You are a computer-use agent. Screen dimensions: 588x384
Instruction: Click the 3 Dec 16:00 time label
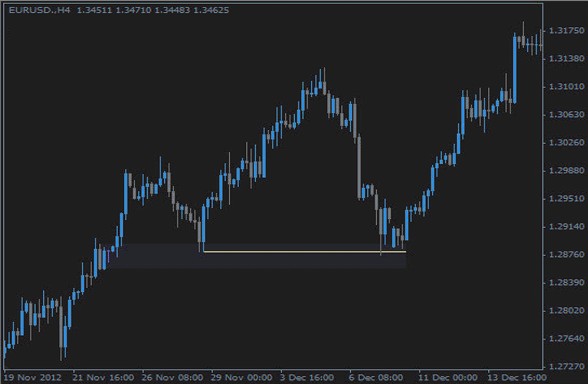[307, 377]
